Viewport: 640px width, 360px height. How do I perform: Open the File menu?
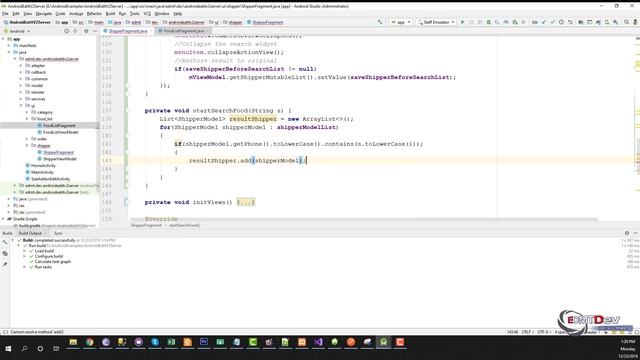(x=5, y=14)
